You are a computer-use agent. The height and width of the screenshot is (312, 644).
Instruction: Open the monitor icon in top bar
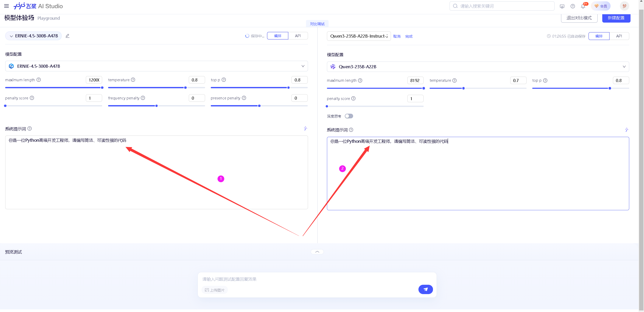click(562, 6)
